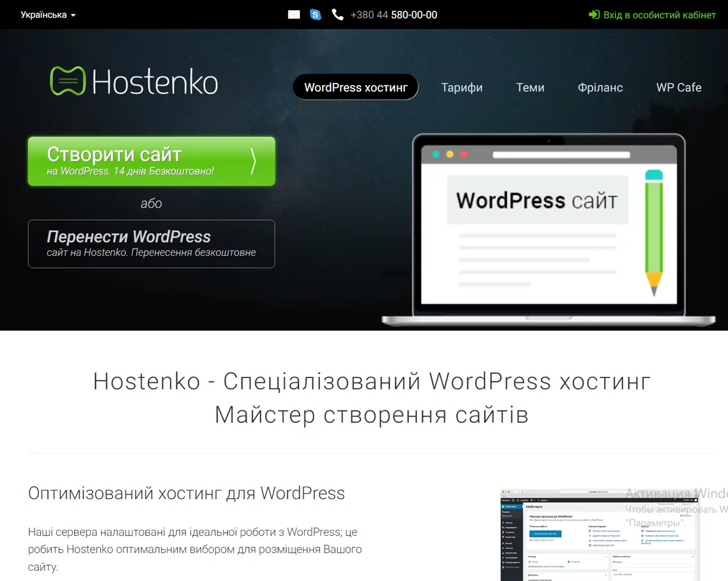The height and width of the screenshot is (581, 728).
Task: Click the Skype icon
Action: click(x=316, y=15)
